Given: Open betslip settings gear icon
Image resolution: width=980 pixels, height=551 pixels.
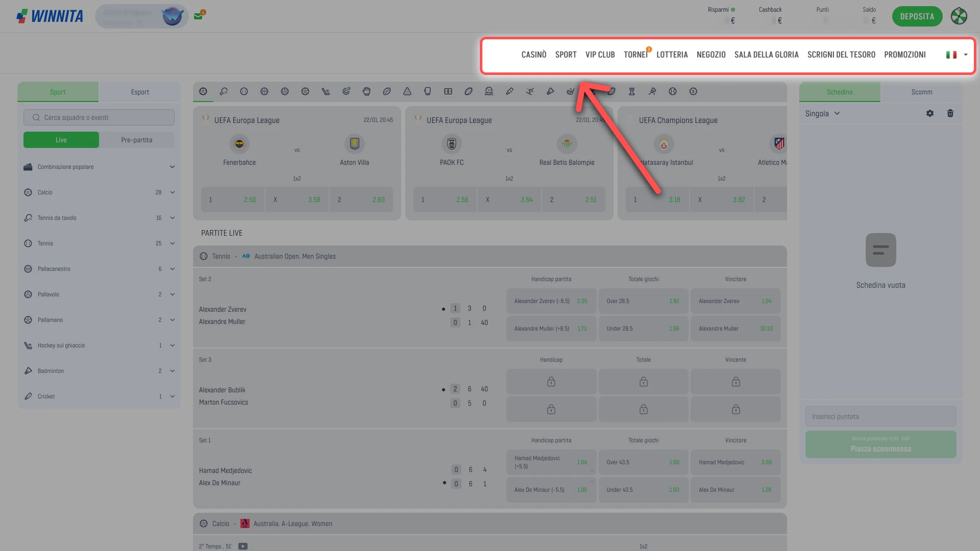Looking at the screenshot, I should (x=930, y=113).
